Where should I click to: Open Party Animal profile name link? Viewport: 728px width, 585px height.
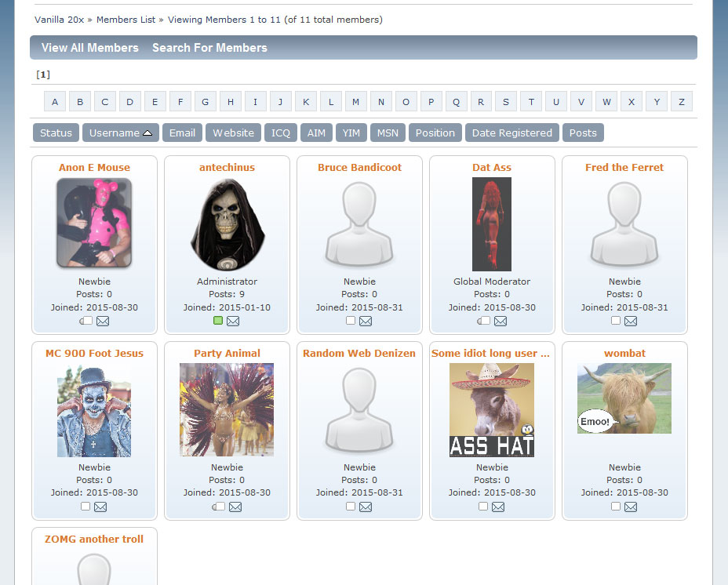(227, 354)
